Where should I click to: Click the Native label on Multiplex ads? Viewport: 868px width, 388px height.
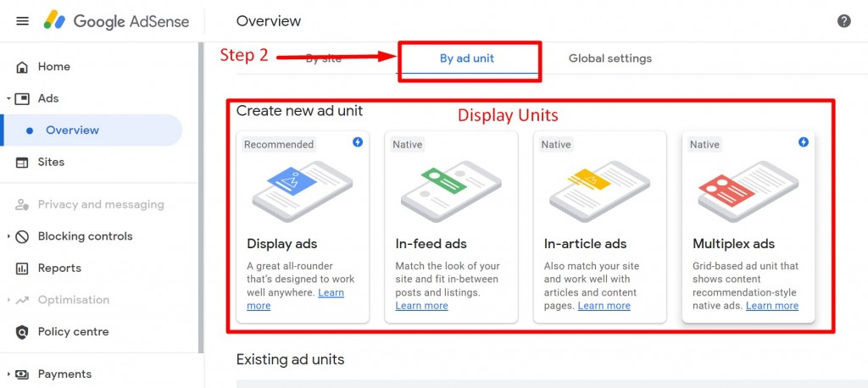(704, 145)
